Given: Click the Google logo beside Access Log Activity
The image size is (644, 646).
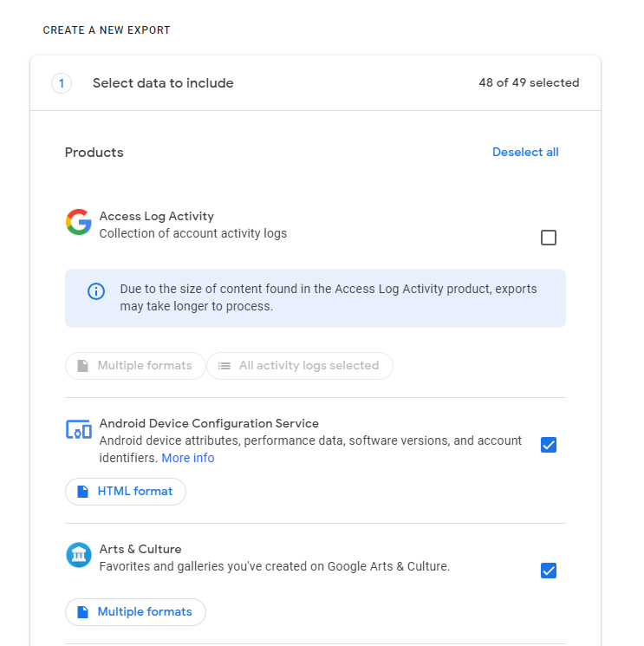Looking at the screenshot, I should (x=79, y=223).
